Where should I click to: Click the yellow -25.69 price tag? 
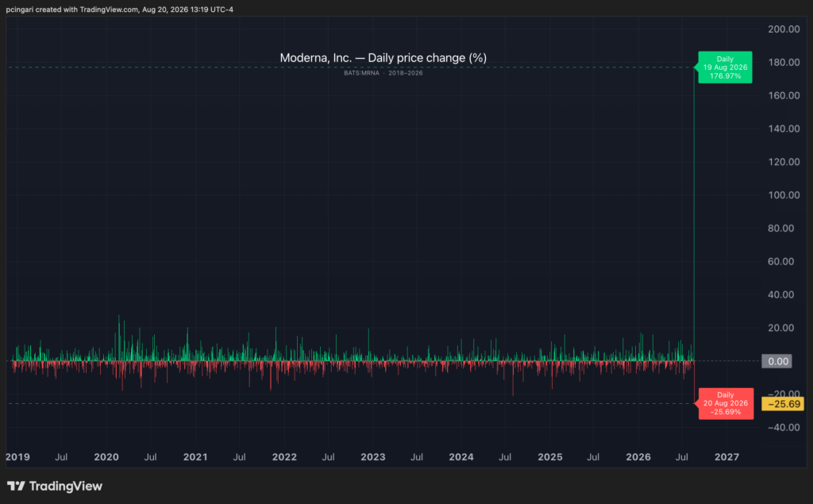coord(783,404)
